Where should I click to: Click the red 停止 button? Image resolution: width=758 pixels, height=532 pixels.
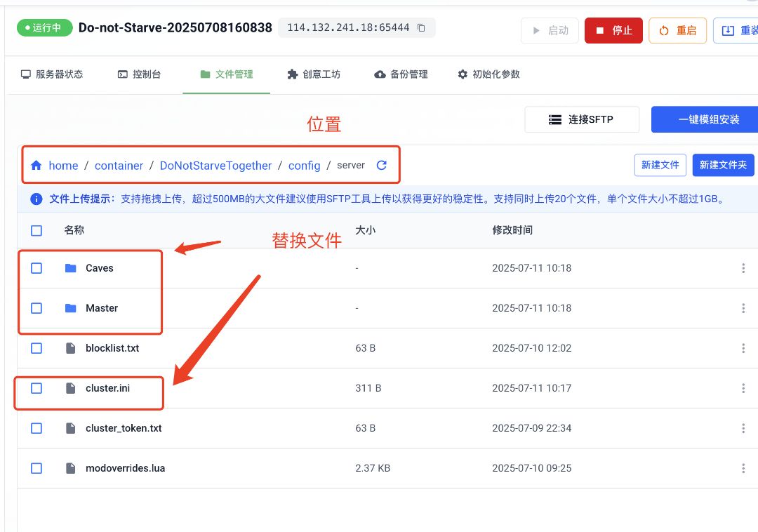pos(613,30)
